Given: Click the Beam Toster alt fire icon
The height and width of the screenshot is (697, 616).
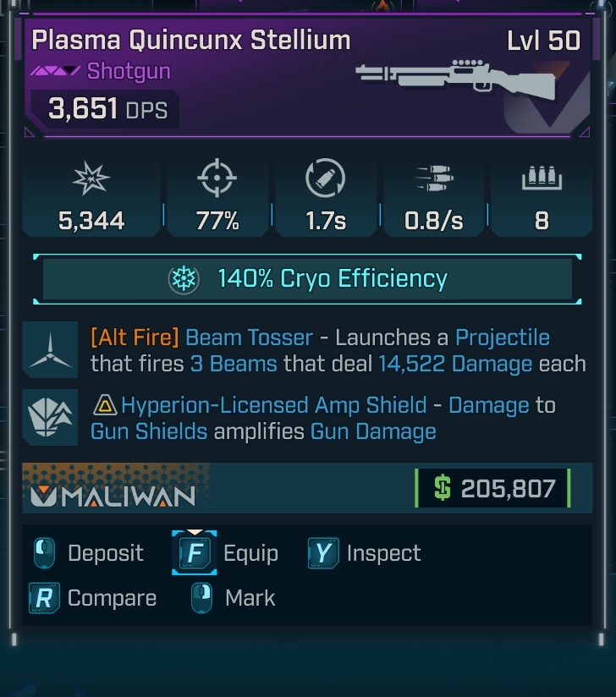Looking at the screenshot, I should tap(51, 350).
